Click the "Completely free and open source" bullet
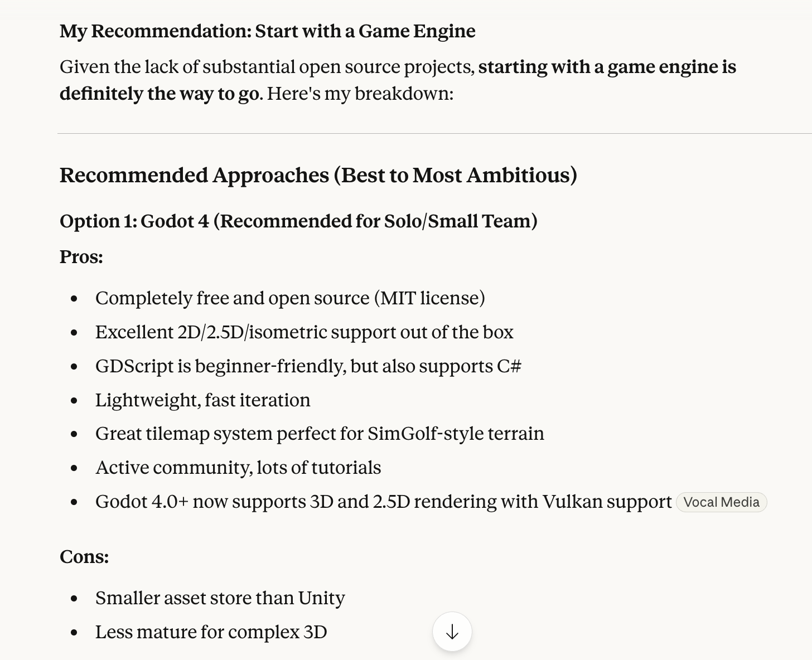The width and height of the screenshot is (812, 660). (290, 298)
